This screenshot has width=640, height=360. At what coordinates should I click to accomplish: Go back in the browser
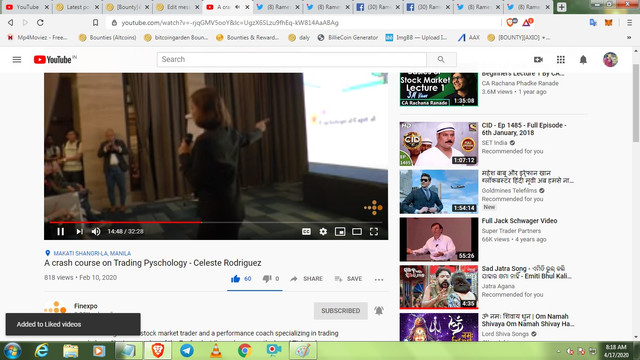[x=11, y=22]
